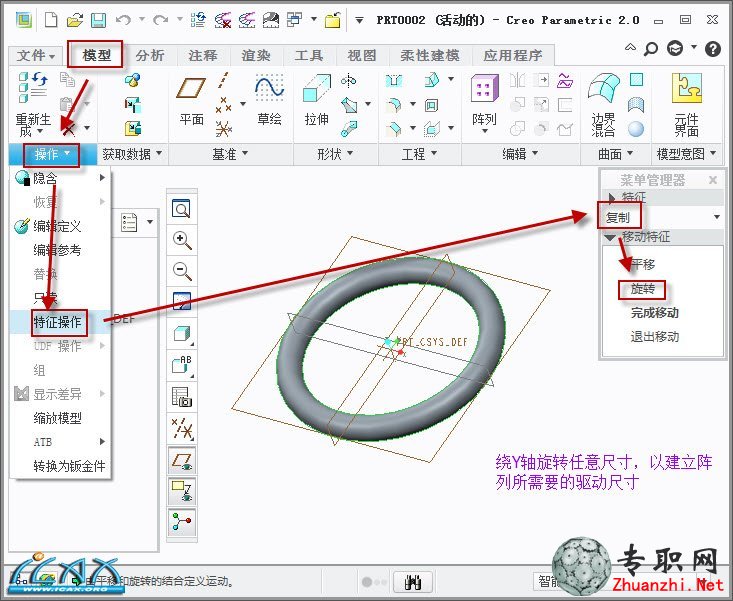Screen dimensions: 733x601
Task: Open the Applications (应用程序) tab
Action: tap(513, 56)
